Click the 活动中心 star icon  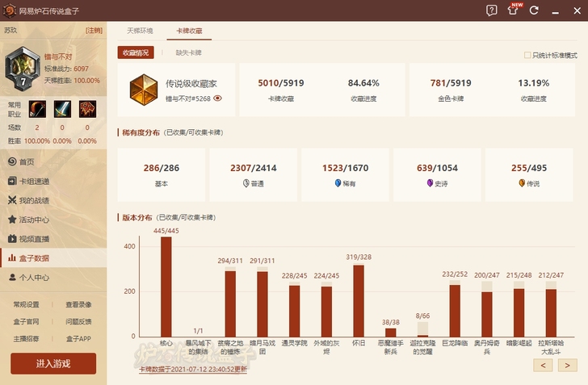tap(12, 220)
